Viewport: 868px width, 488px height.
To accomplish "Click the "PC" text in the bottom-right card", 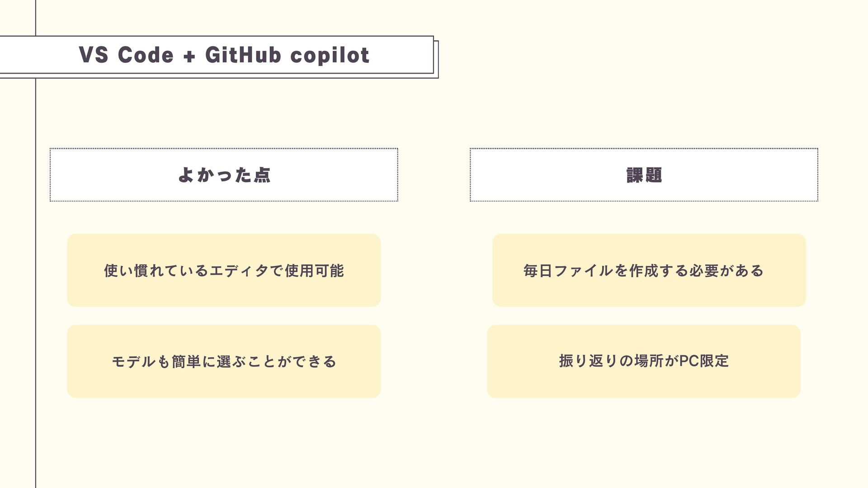I will click(689, 361).
